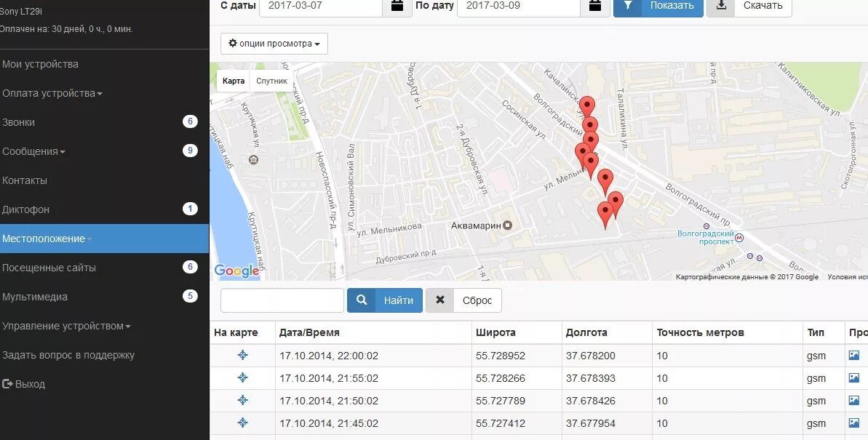Screen dimensions: 868x440
Task: Click the logout icon next to Выход
Action: coord(9,383)
